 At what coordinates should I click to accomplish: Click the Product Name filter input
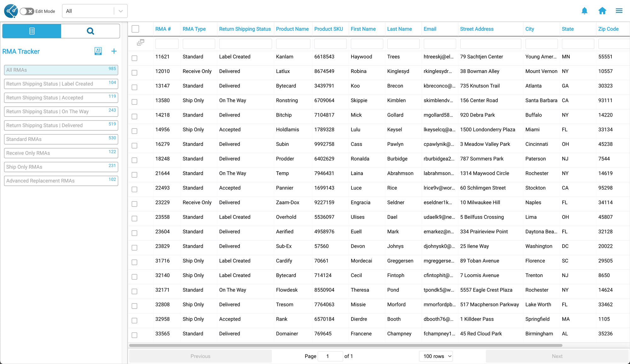click(293, 44)
